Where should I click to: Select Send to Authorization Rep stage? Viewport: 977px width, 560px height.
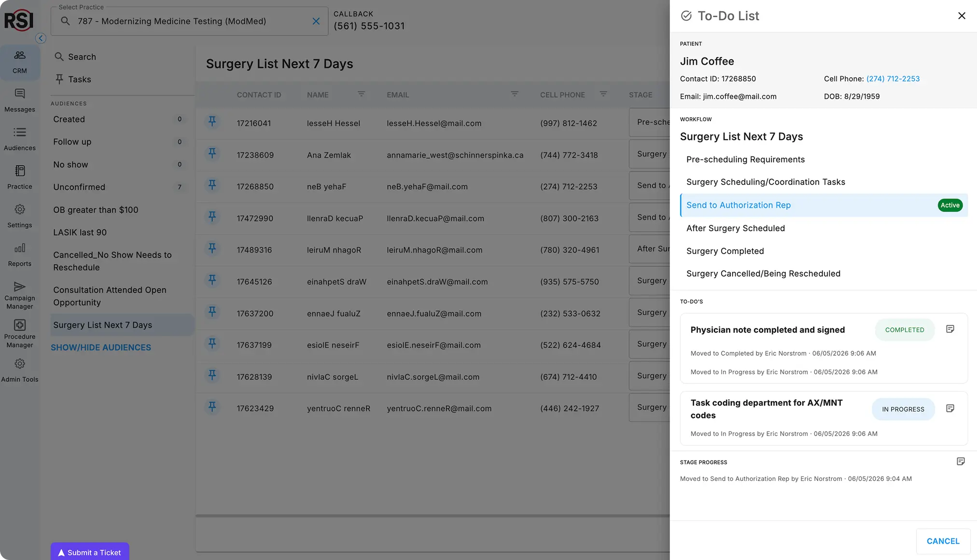pos(823,205)
